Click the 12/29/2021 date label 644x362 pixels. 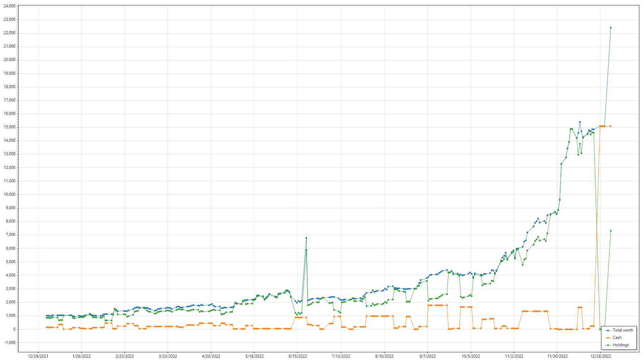pos(38,356)
